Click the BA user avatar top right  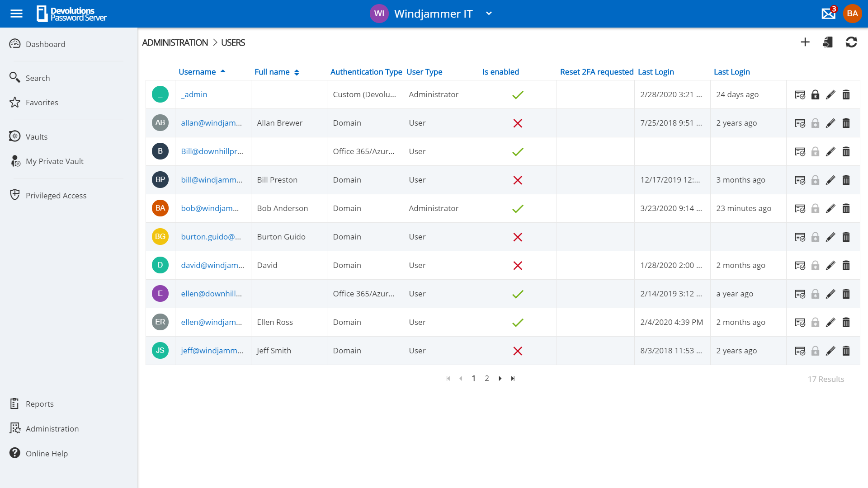852,14
